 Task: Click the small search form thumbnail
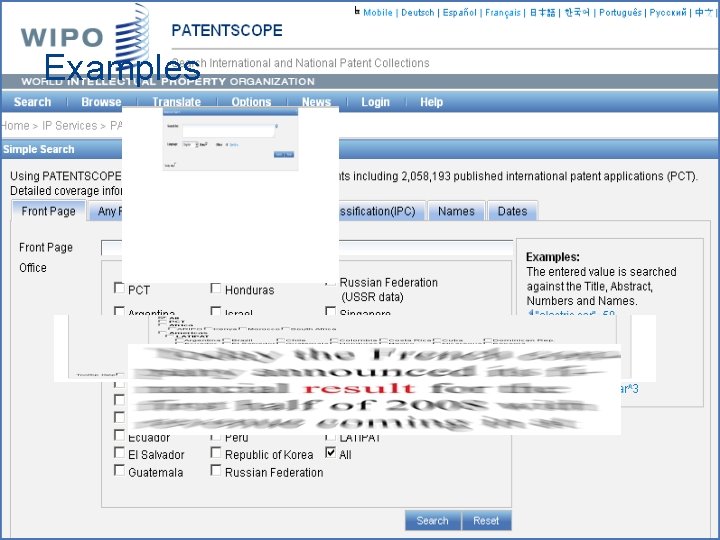(231, 140)
